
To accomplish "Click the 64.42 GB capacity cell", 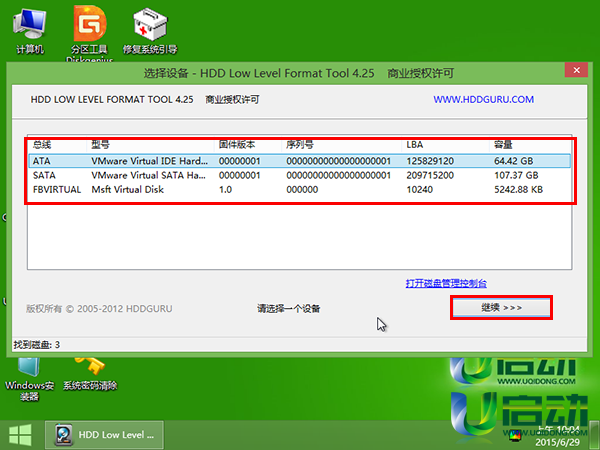I will pyautogui.click(x=514, y=161).
